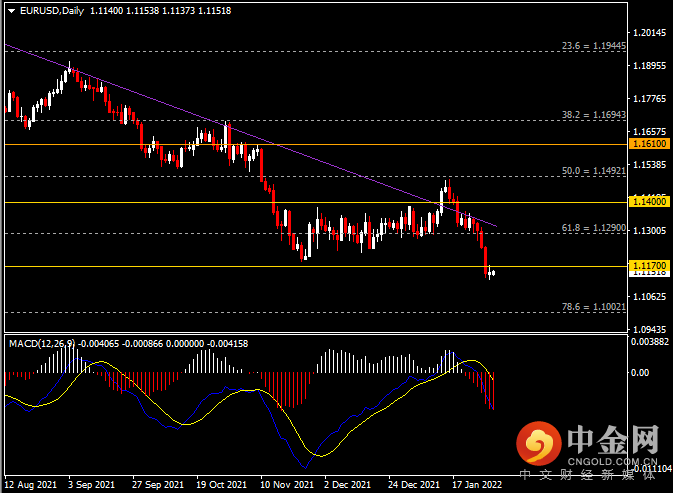Select the 1.11700 horizontal line price label
This screenshot has width=673, height=493.
click(649, 266)
